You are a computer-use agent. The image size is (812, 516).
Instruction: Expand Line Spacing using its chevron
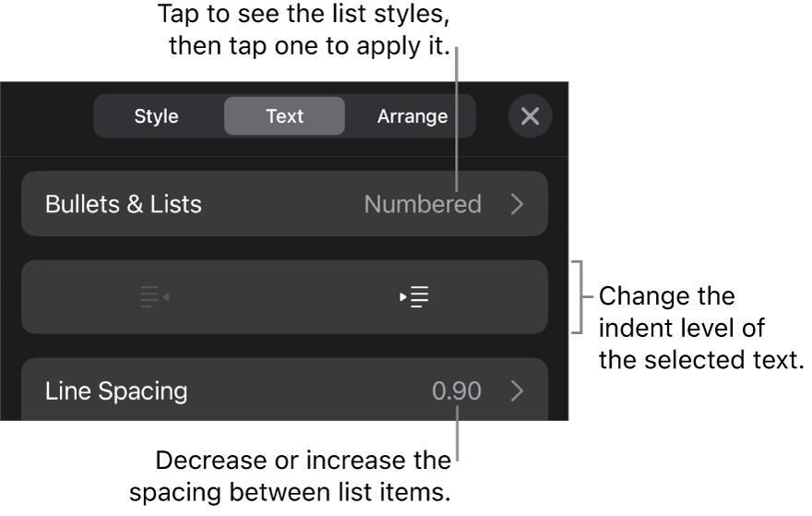click(x=517, y=390)
